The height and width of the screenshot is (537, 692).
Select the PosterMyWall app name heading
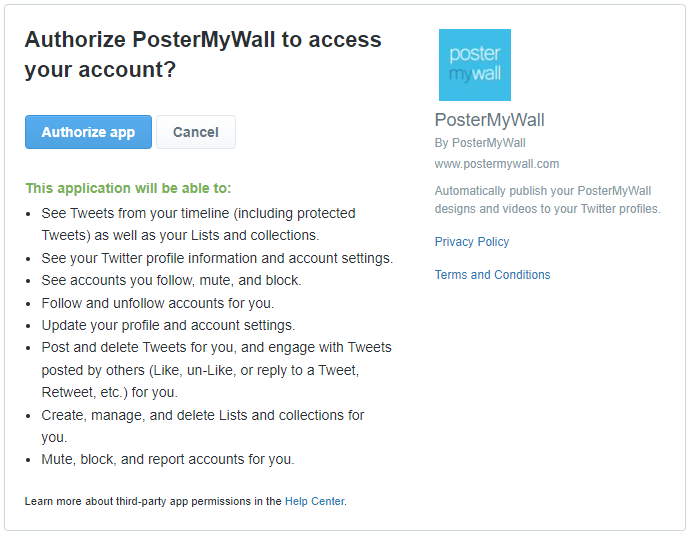pyautogui.click(x=489, y=120)
